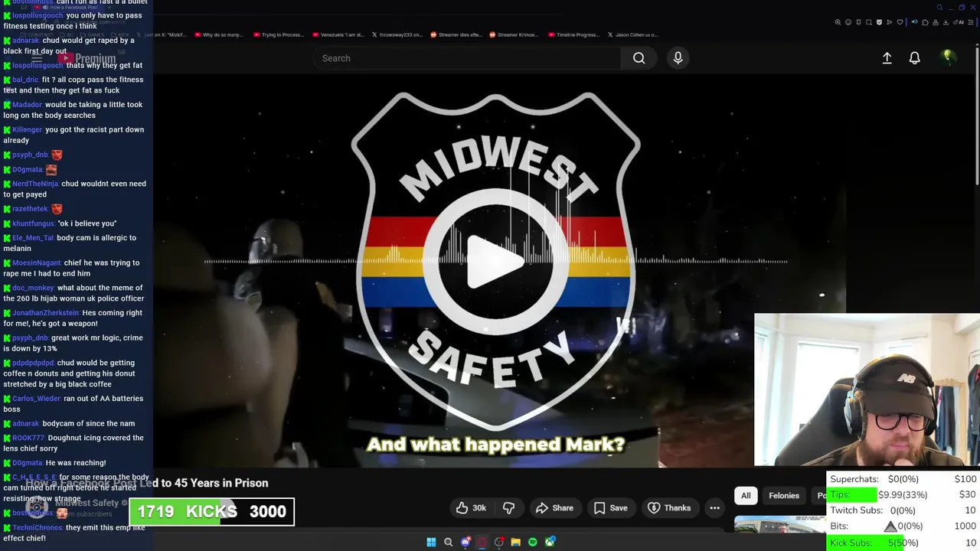Focus the YouTube search field
This screenshot has height=551, width=980.
pyautogui.click(x=467, y=58)
